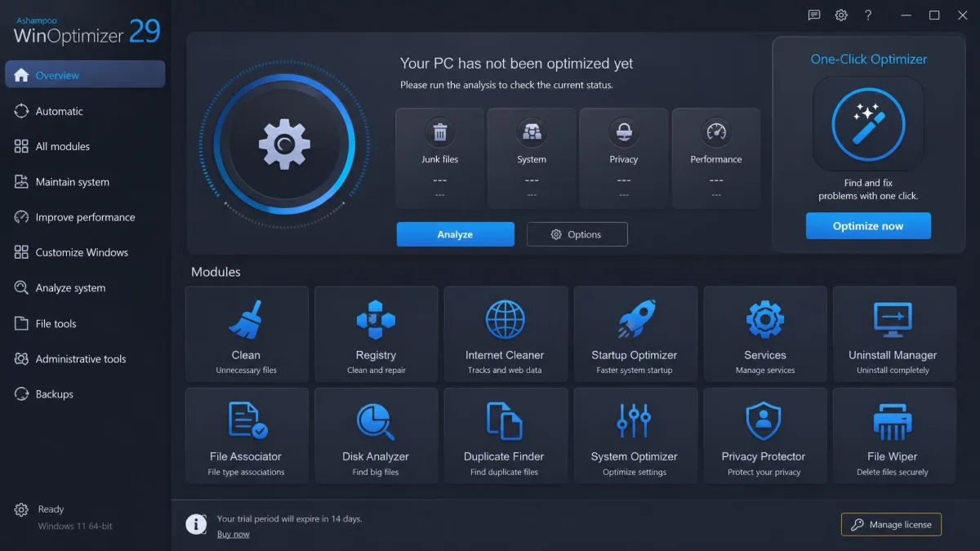
Task: Click 'Find and fix problems with one click' text
Action: click(868, 189)
